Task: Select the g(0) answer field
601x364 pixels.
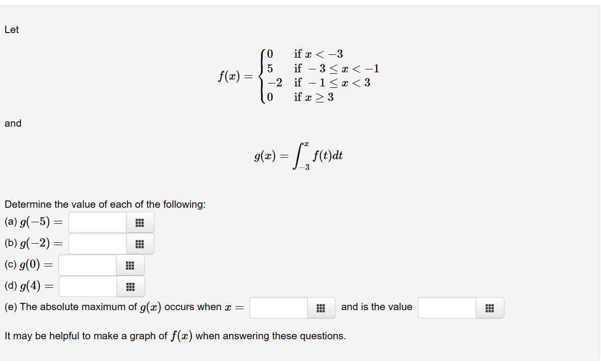Action: [x=87, y=265]
